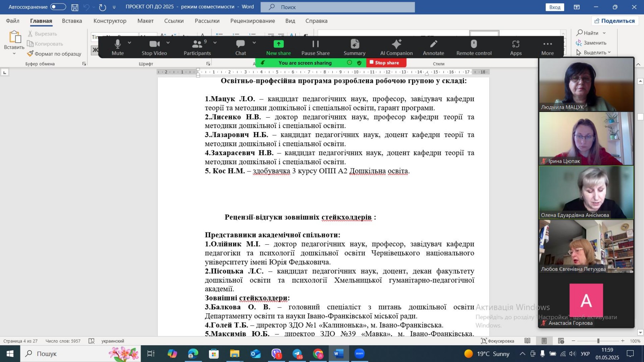Image resolution: width=644 pixels, height=362 pixels.
Task: Open the Вставка ribbon tab
Action: click(72, 21)
